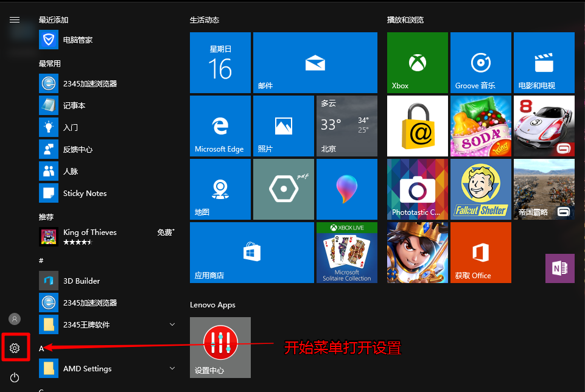
Task: Open the 北京 weather tile
Action: tap(347, 126)
